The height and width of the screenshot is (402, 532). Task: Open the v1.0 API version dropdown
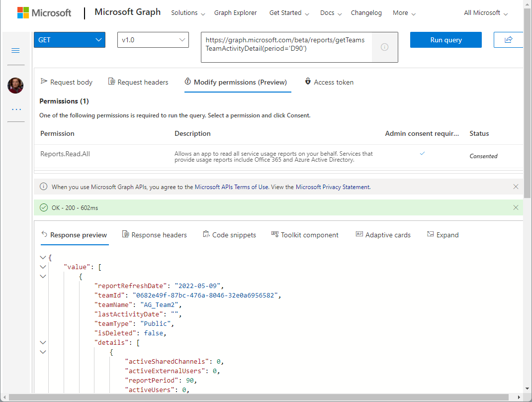pos(153,40)
